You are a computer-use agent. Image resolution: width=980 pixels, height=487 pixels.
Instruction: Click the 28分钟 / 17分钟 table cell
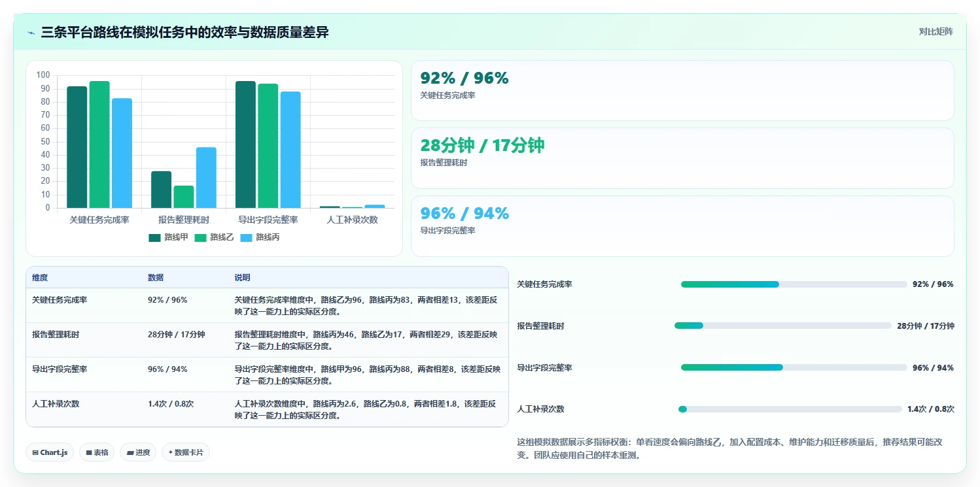tap(177, 335)
